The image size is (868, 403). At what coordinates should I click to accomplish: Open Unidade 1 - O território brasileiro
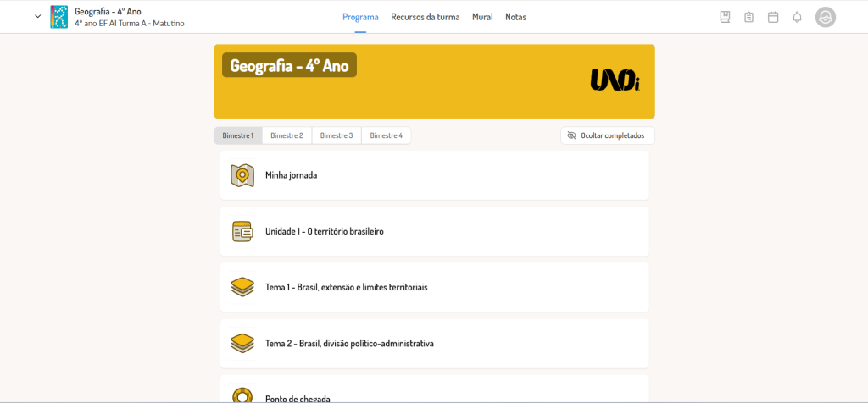point(435,232)
